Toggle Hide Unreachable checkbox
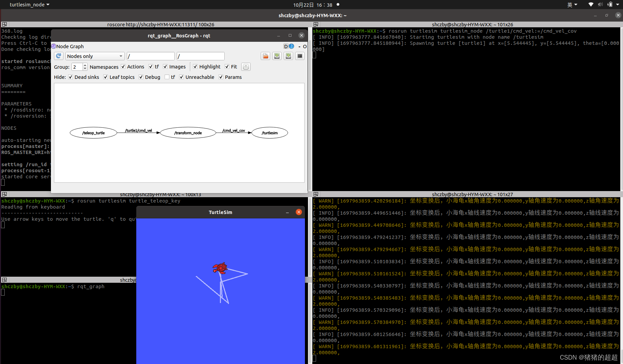The width and height of the screenshot is (623, 364). (x=181, y=77)
